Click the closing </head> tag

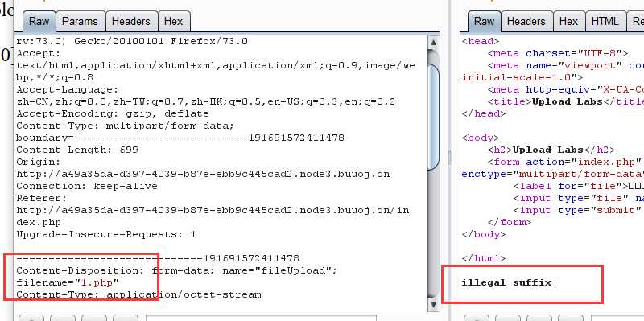point(484,113)
